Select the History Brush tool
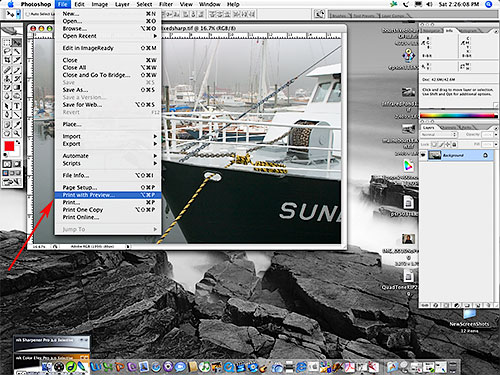 [x=17, y=79]
